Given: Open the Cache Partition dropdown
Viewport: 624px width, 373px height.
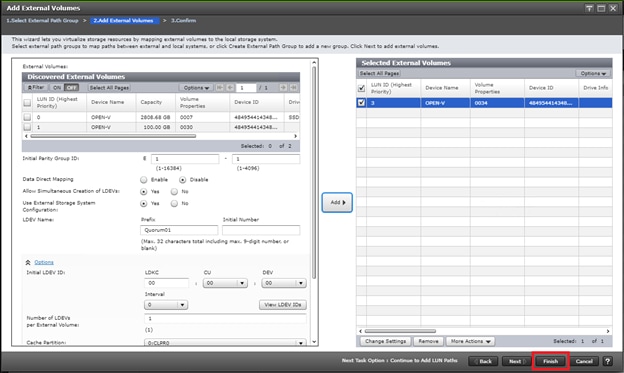Looking at the screenshot, I should (225, 343).
